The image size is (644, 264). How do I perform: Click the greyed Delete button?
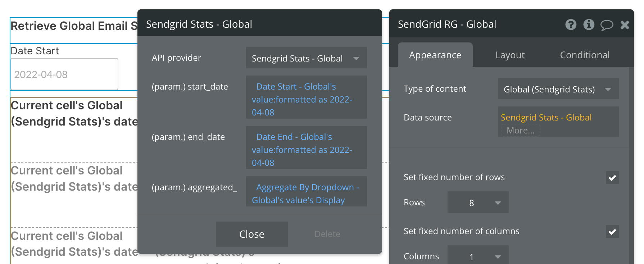(327, 234)
